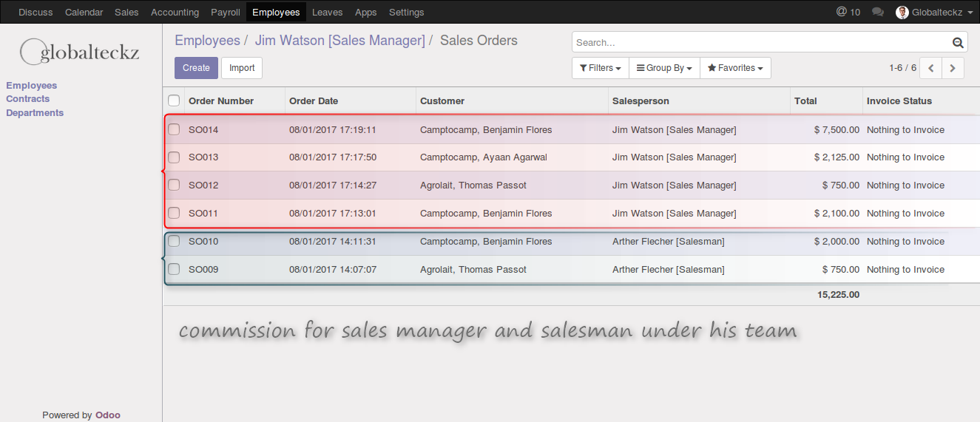Expand the Filters dropdown
The image size is (980, 422).
pyautogui.click(x=600, y=68)
